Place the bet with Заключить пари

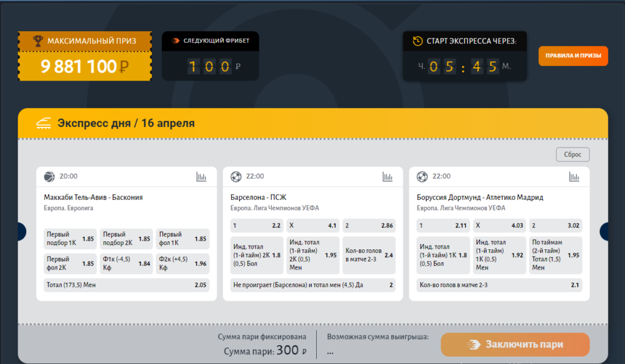pyautogui.click(x=515, y=344)
